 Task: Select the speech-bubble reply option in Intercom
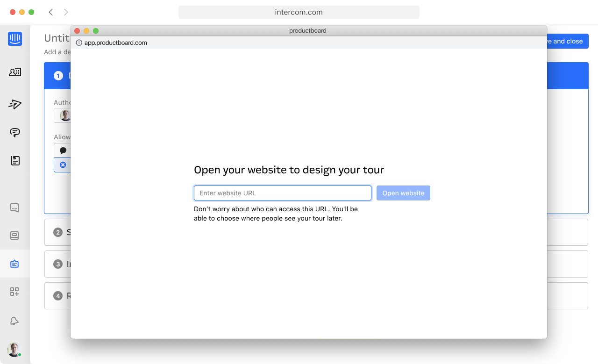pos(63,150)
